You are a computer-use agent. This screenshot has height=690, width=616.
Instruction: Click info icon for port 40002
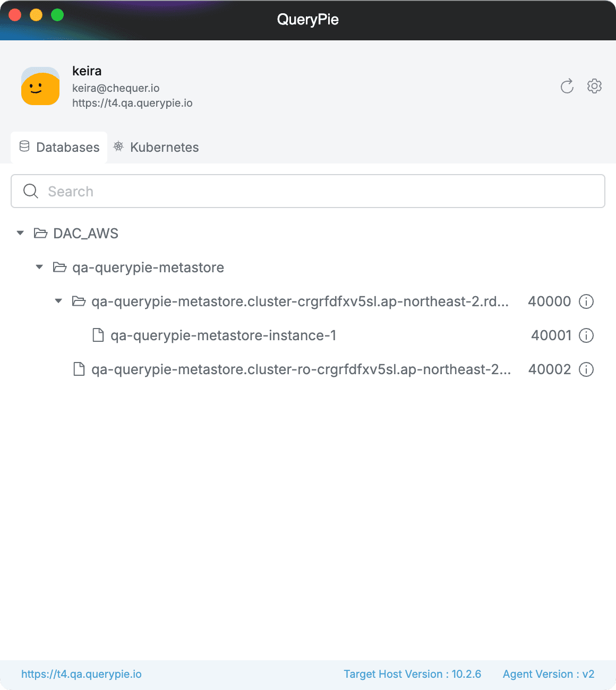point(586,369)
